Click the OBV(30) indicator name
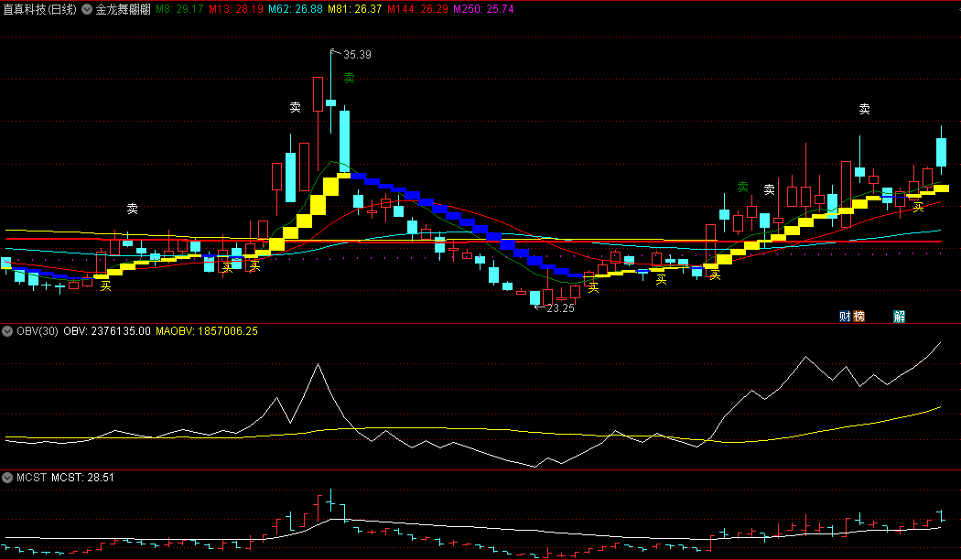 (x=38, y=331)
